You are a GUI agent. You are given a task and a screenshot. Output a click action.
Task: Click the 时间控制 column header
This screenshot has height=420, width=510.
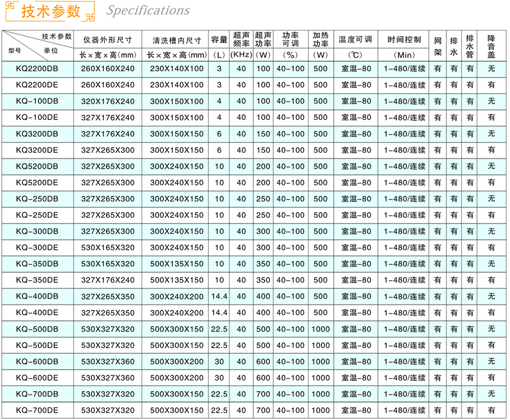[404, 40]
